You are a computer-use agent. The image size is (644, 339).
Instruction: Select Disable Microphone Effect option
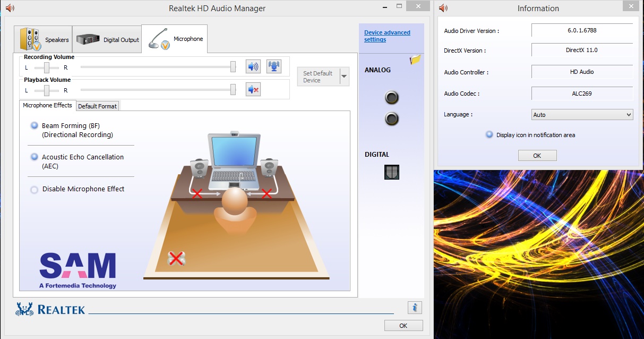[x=35, y=189]
